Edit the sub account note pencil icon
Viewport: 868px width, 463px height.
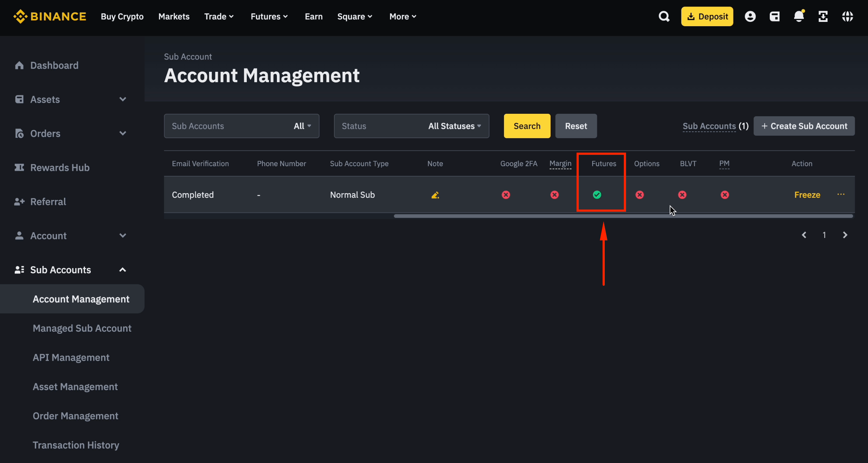pos(435,195)
